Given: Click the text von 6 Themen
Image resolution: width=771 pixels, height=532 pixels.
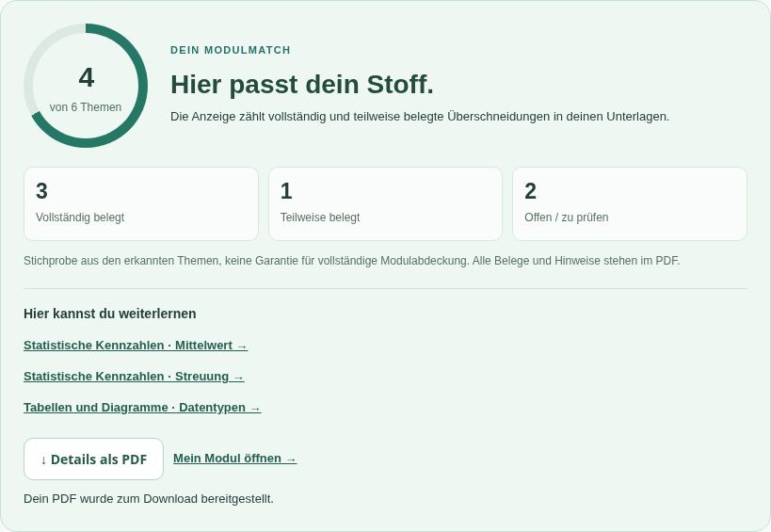Looking at the screenshot, I should pyautogui.click(x=86, y=107).
